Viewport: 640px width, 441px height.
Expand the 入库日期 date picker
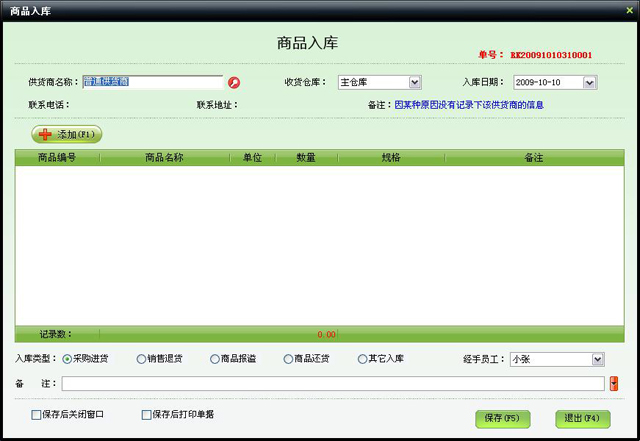point(589,82)
